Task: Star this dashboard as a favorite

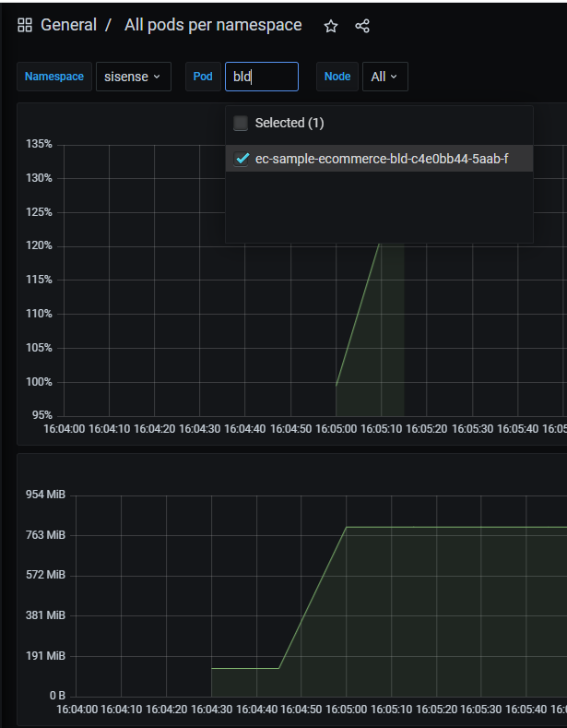Action: [331, 26]
